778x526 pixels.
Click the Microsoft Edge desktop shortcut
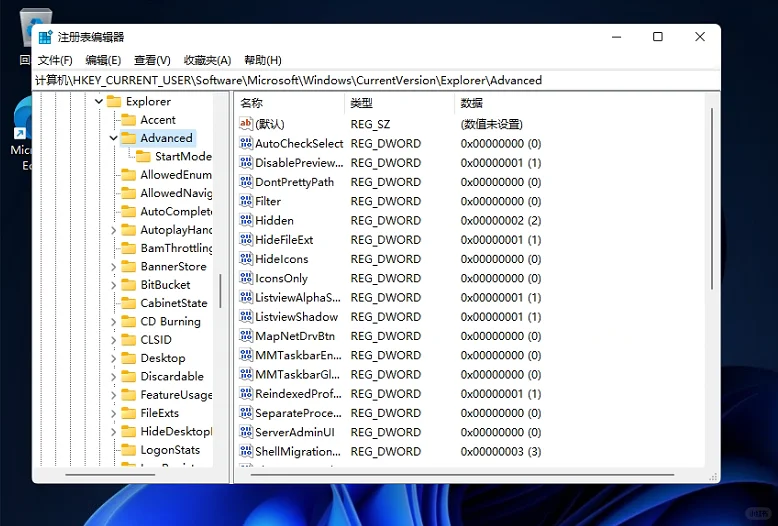[x=22, y=134]
